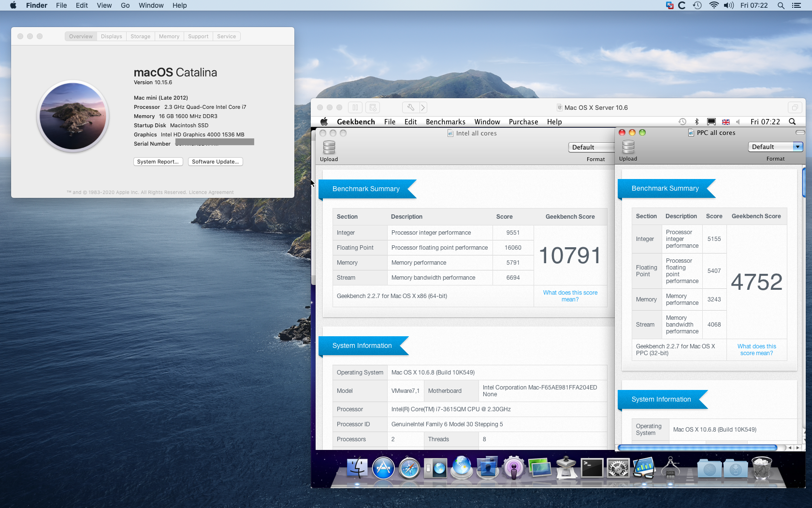Open Podcast Composer icon in the Dock
Image resolution: width=812 pixels, height=508 pixels.
click(x=514, y=468)
